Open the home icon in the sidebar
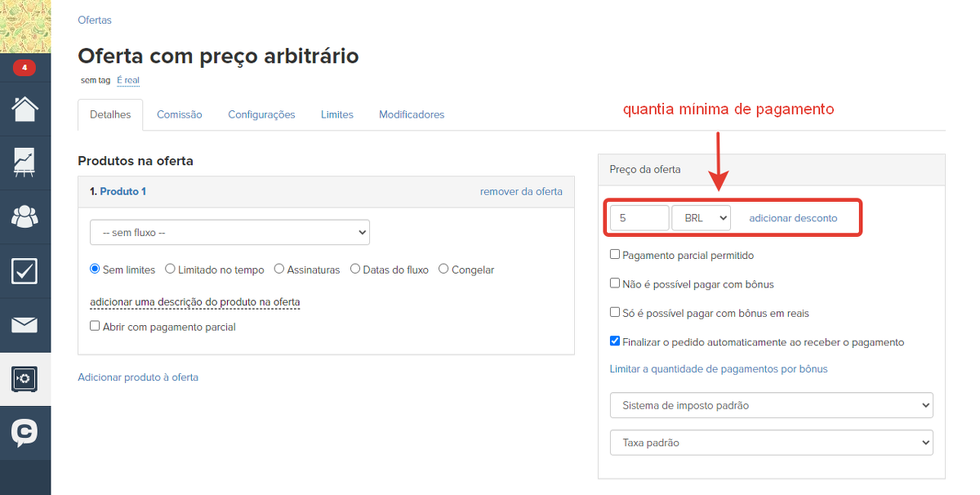This screenshot has width=980, height=495. [x=24, y=109]
